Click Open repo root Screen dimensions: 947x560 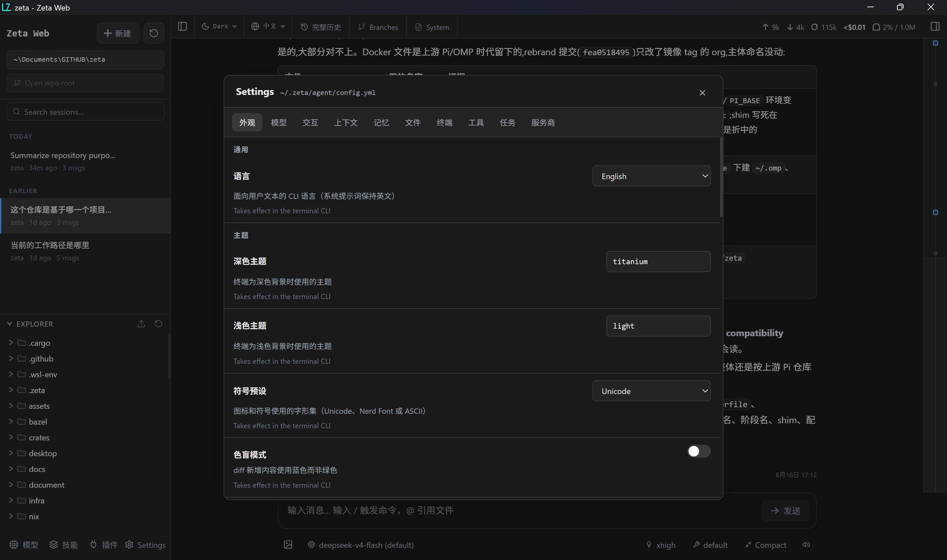[85, 82]
